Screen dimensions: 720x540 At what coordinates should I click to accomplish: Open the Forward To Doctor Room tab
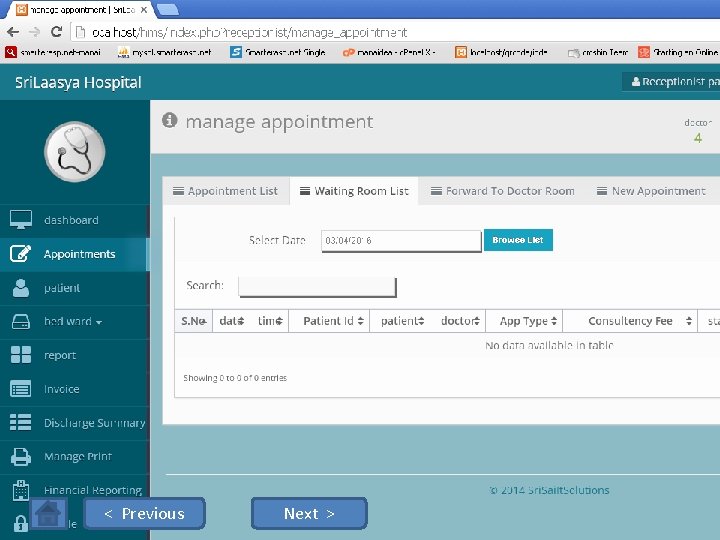click(503, 191)
